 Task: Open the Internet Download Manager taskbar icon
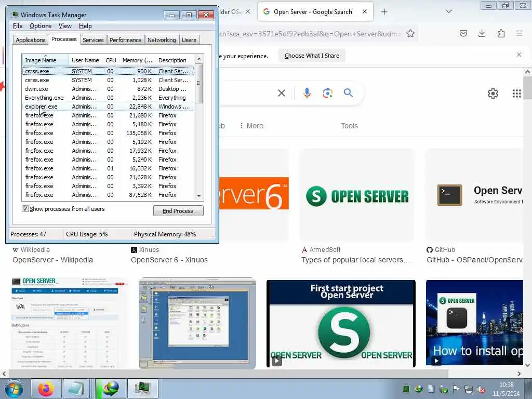tap(110, 389)
